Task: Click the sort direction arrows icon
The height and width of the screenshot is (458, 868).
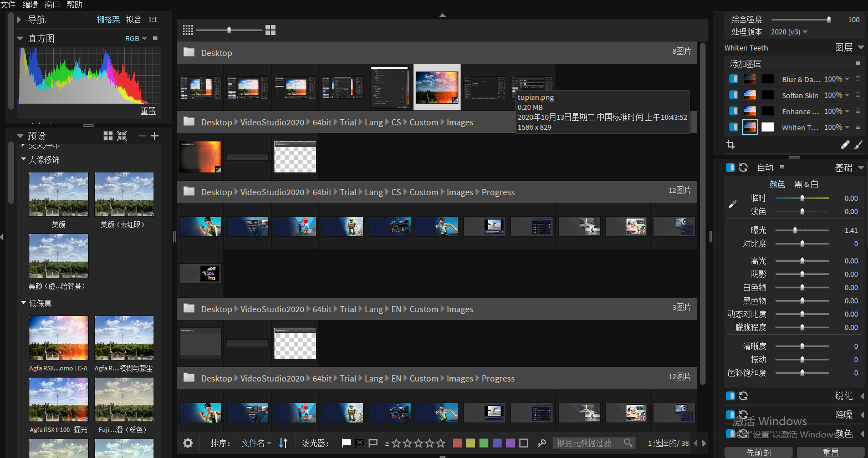Action: (x=283, y=443)
